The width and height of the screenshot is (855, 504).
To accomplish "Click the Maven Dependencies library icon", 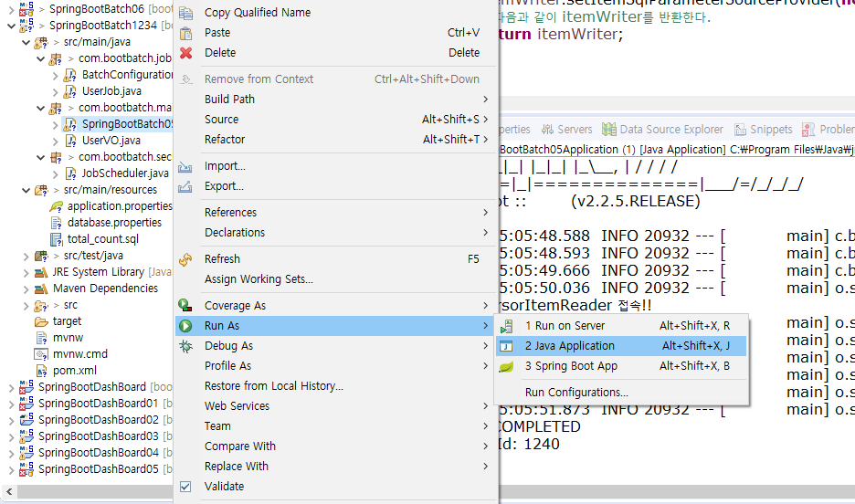I will click(41, 289).
